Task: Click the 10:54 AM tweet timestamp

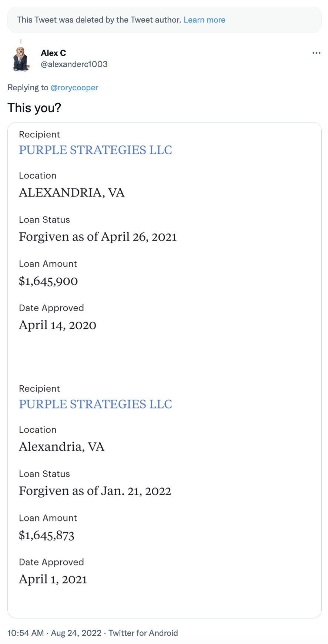Action: [26, 633]
